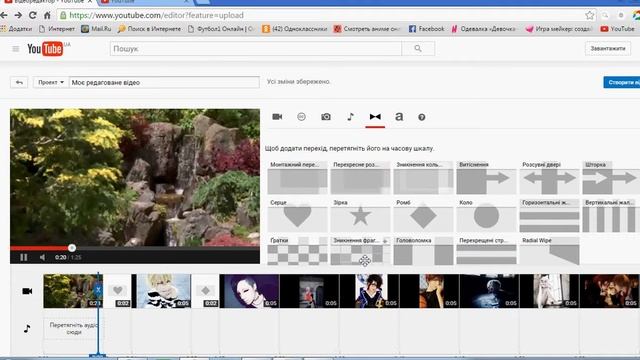Click the browser home icon
The height and width of the screenshot is (360, 640).
(x=47, y=16)
